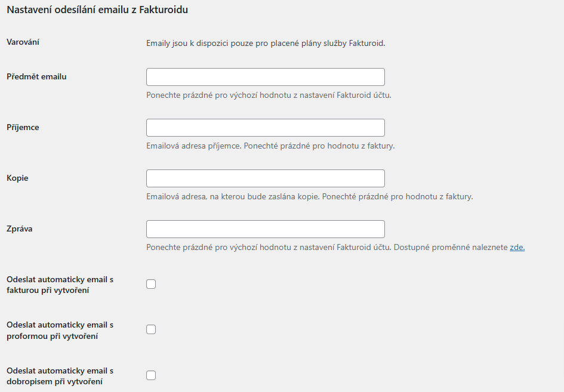Screen dimensions: 564x392
Task: Click the 'Varování' row label
Action: point(23,42)
